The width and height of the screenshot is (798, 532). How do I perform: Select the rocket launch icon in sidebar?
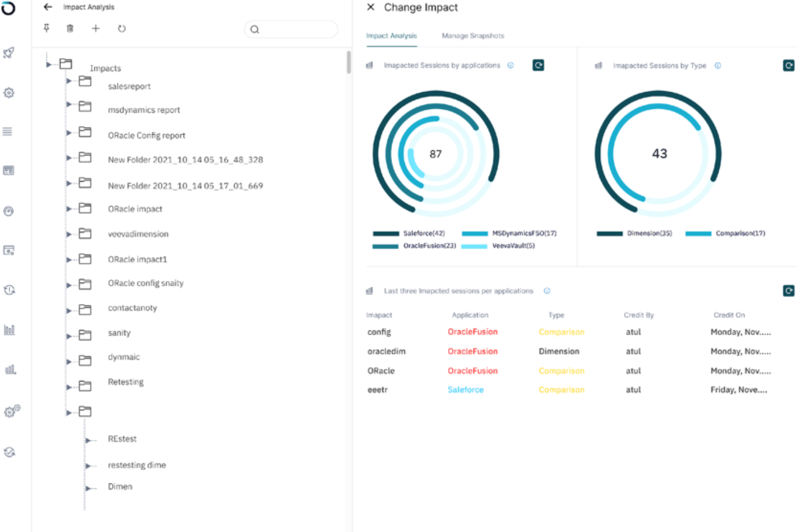[9, 53]
